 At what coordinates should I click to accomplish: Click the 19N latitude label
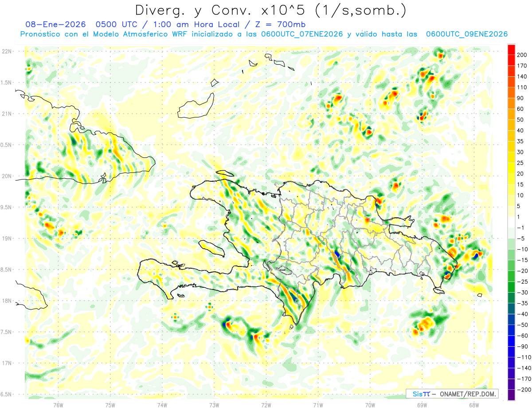tap(7, 239)
